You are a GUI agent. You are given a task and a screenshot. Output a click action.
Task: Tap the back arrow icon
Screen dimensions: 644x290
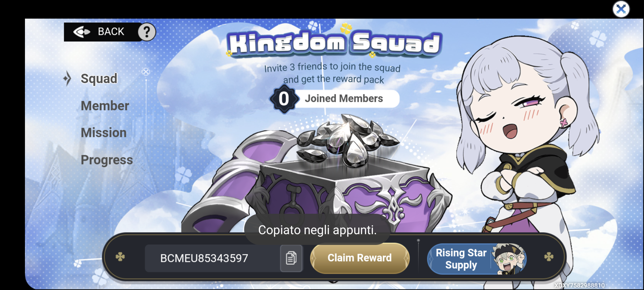pos(82,32)
